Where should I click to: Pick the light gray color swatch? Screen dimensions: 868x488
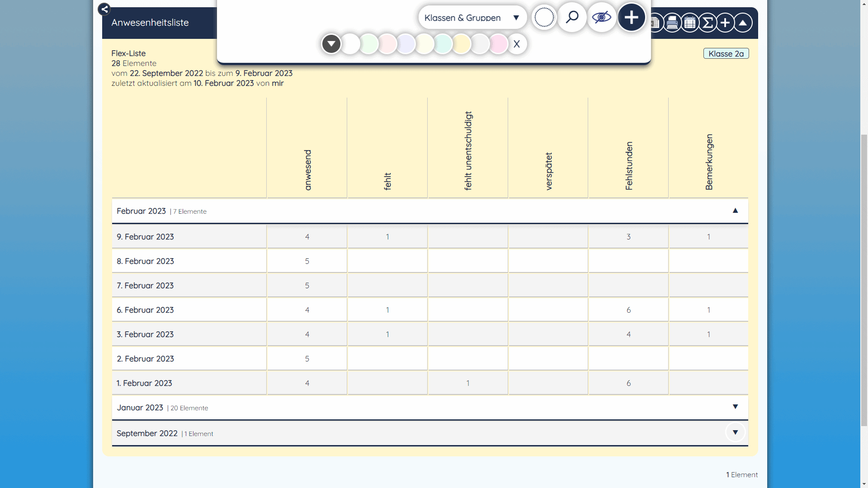point(480,44)
